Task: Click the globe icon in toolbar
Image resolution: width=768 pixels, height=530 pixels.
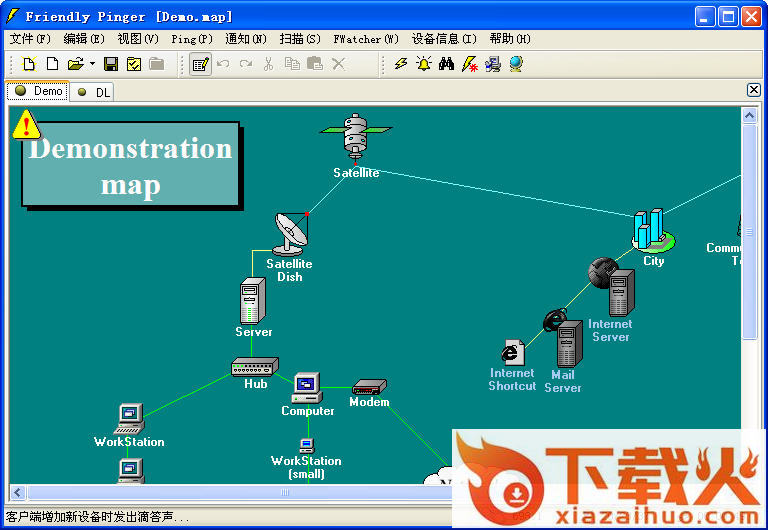Action: (516, 64)
